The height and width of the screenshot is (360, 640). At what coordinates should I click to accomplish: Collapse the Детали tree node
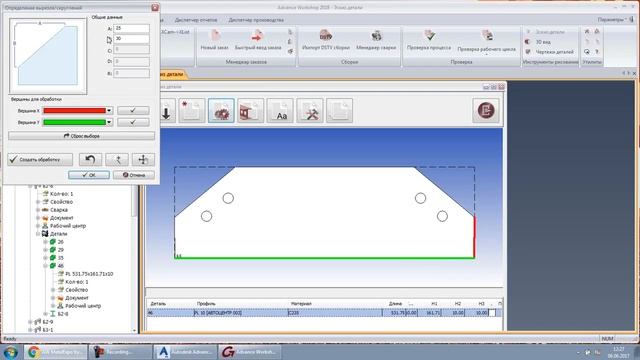[x=38, y=234]
